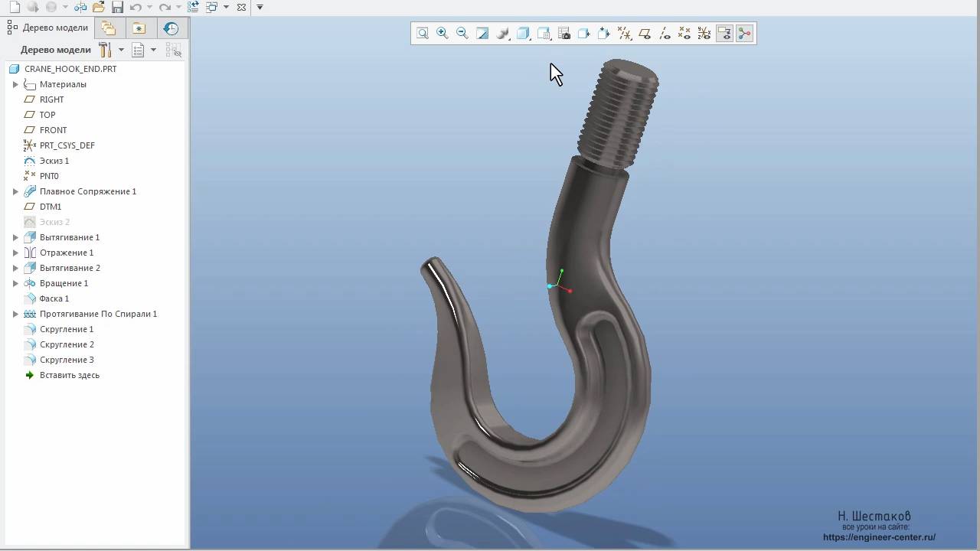The width and height of the screenshot is (980, 551).
Task: Toggle coordinate system display
Action: click(x=704, y=33)
